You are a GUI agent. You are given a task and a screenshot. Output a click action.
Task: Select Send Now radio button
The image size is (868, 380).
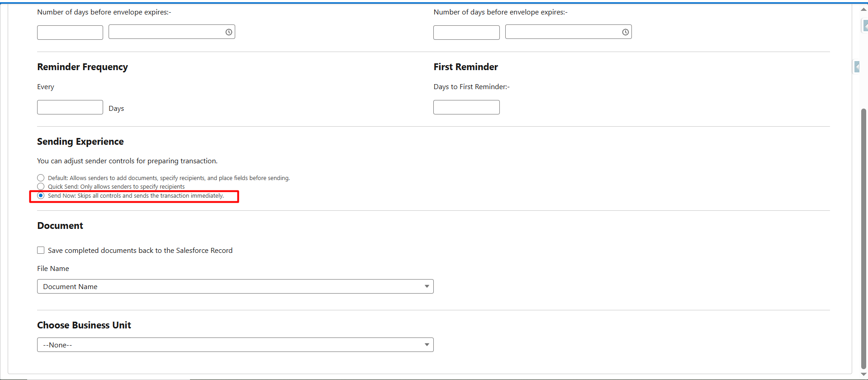point(41,195)
